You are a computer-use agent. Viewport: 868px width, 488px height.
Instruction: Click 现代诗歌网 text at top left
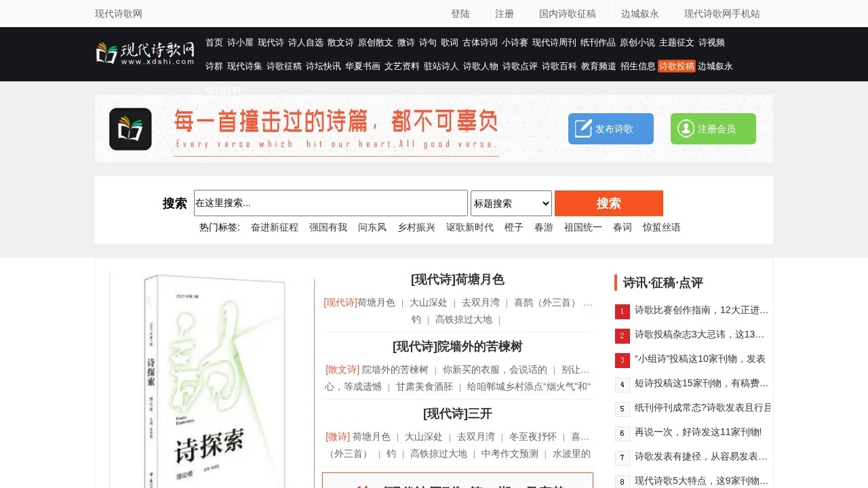(119, 14)
